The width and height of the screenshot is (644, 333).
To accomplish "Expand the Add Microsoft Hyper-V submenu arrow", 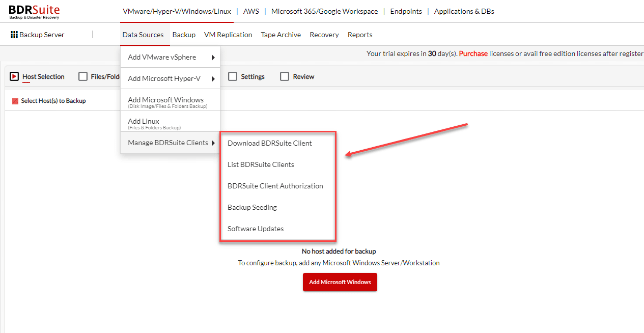I will pos(213,79).
